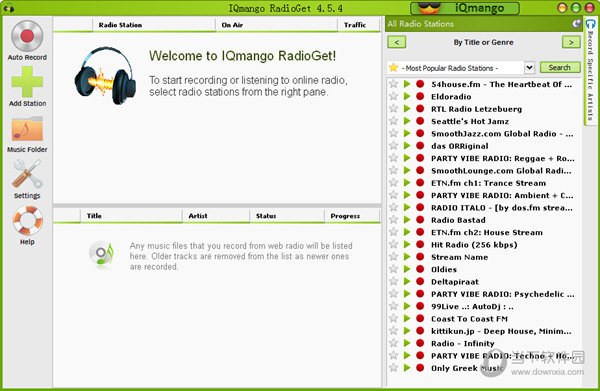Minimize the RadioGet window
Image resolution: width=600 pixels, height=391 pixels.
click(562, 8)
